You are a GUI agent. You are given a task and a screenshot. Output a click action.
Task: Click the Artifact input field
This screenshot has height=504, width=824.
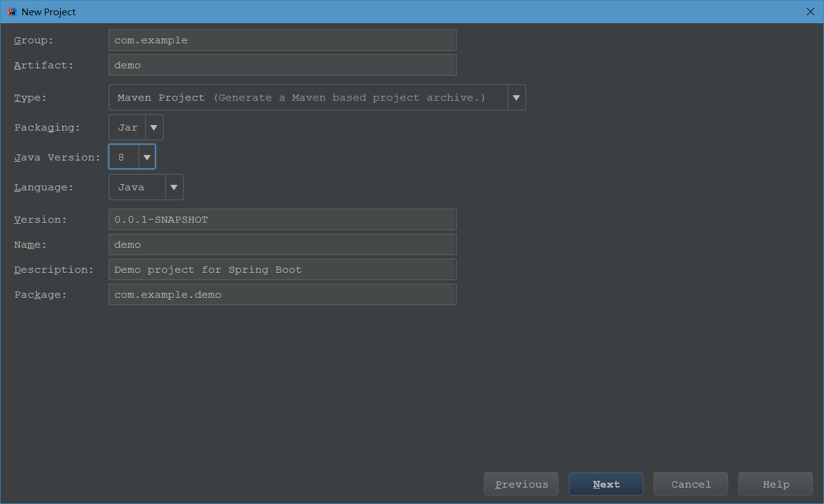tap(282, 65)
